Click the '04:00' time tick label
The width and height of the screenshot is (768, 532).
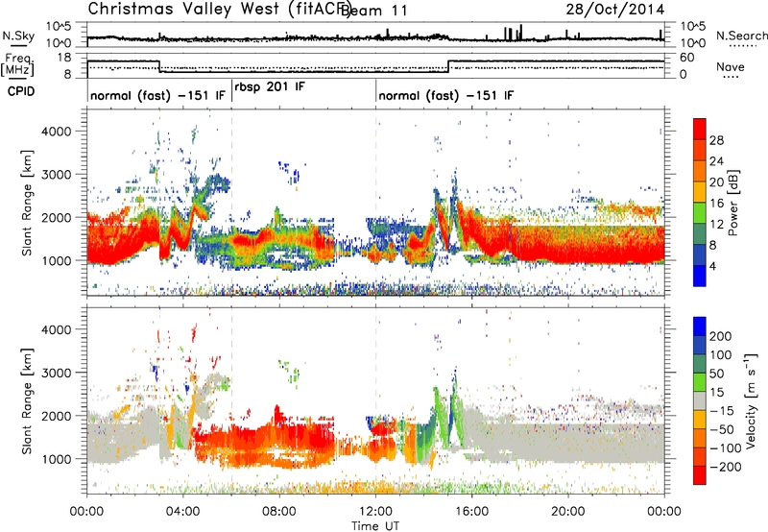pyautogui.click(x=182, y=512)
